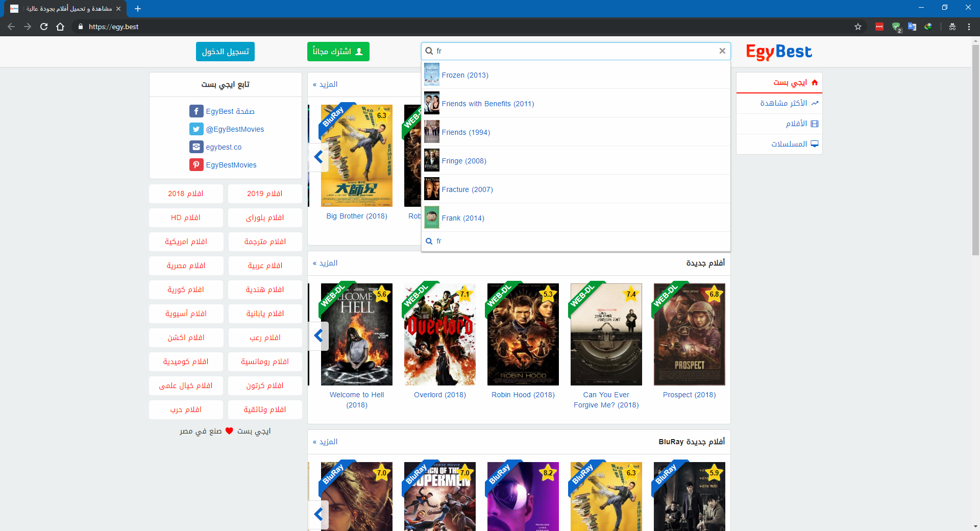The image size is (980, 531).
Task: Slide the new movies carousel with the arrow
Action: pos(318,336)
